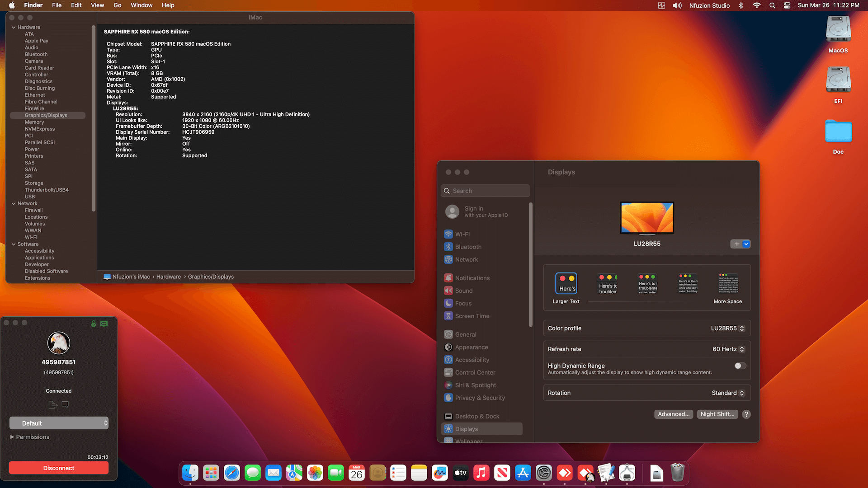
Task: Open Privacy & Security settings icon
Action: [448, 398]
